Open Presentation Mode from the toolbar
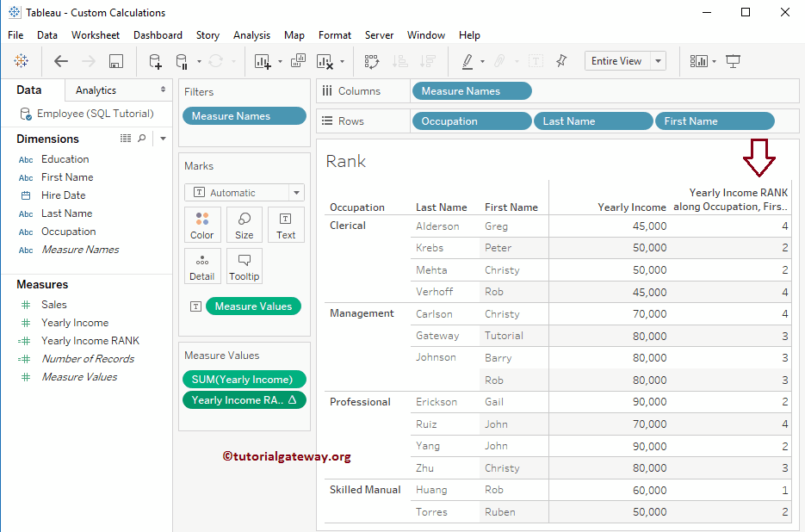The height and width of the screenshot is (532, 805). 733,61
